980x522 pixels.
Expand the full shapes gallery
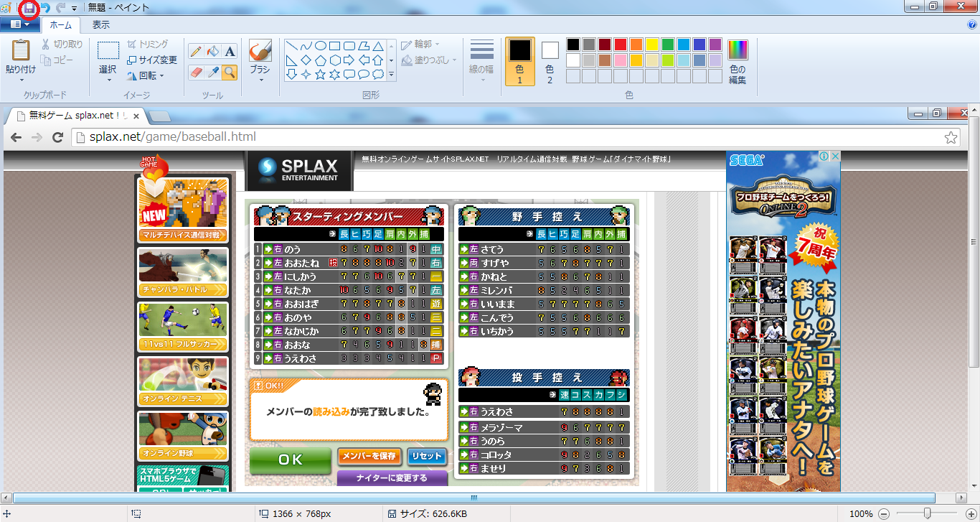tap(391, 74)
